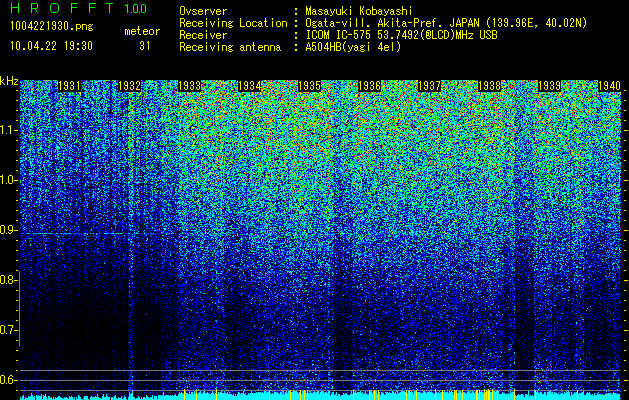
Task: Click the 1.0 frequency axis label
Action: [8, 180]
